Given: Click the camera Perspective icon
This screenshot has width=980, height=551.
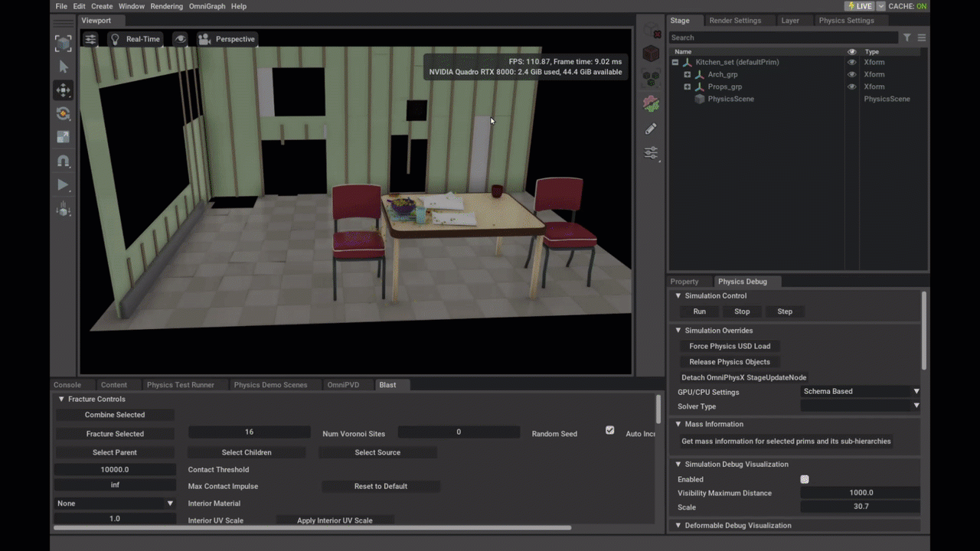Looking at the screenshot, I should tap(205, 38).
